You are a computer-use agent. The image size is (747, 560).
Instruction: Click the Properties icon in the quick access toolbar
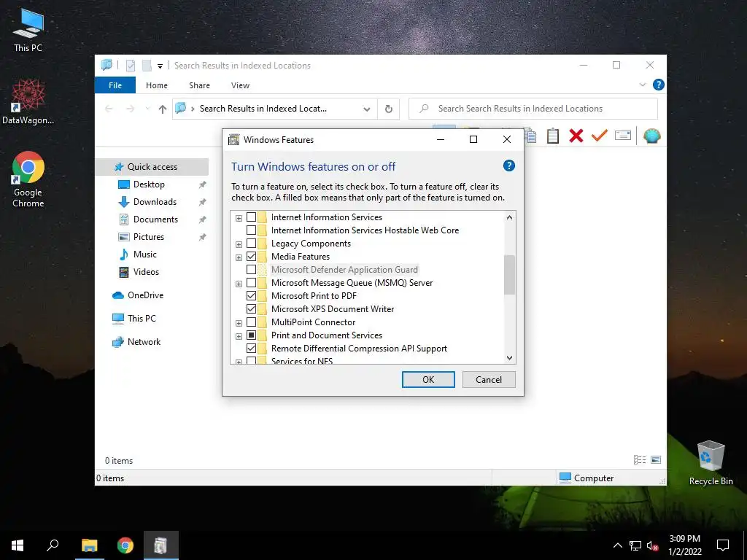131,65
